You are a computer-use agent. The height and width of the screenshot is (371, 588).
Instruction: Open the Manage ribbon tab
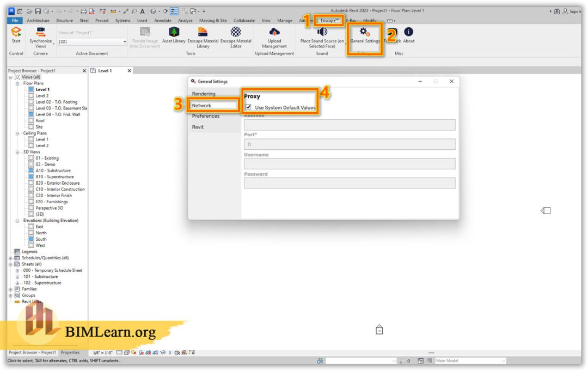click(x=285, y=21)
